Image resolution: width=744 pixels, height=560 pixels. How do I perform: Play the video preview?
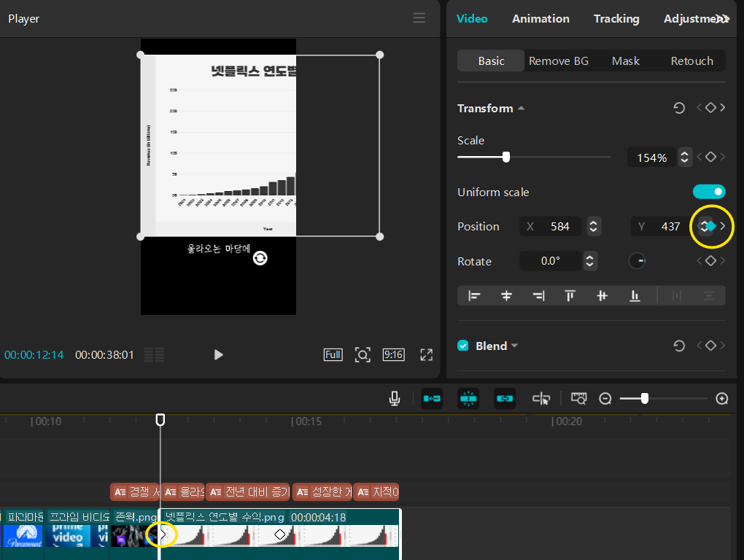click(218, 354)
